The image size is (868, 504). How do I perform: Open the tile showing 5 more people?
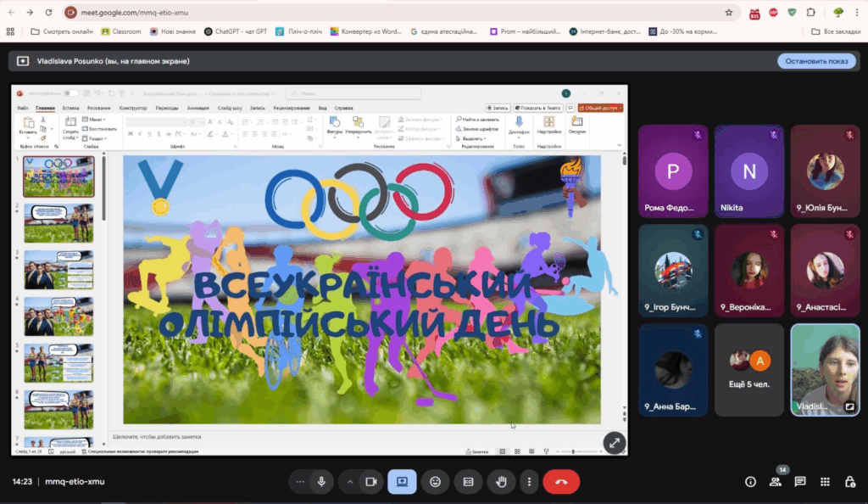point(749,370)
